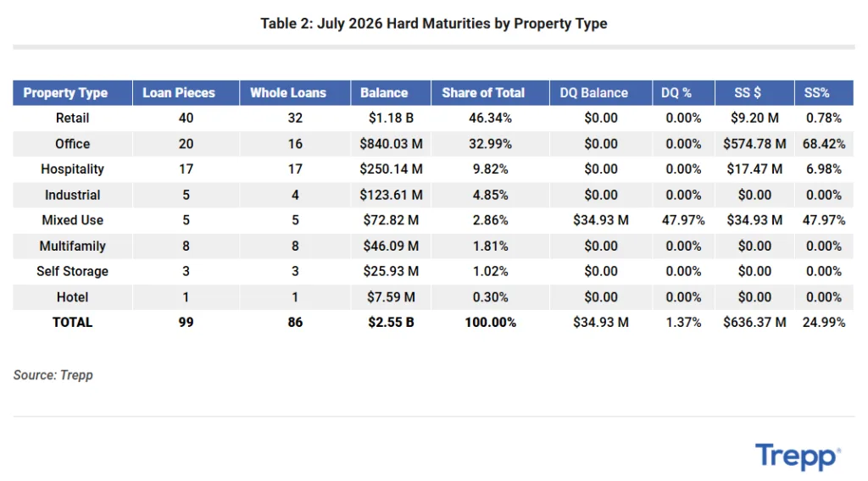Click Mixed Use balance '$72.82 M'
868x481 pixels.
pos(391,220)
